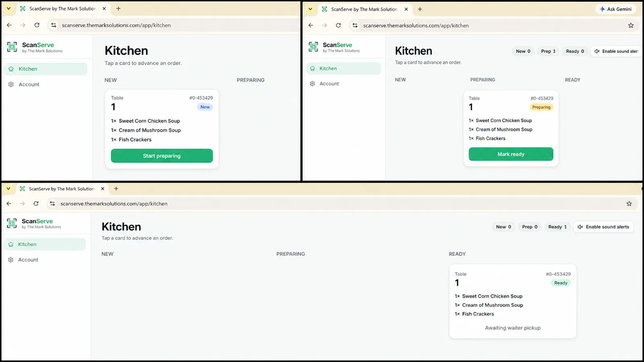Click Mark ready in top-right window
The image size is (644, 362).
511,154
